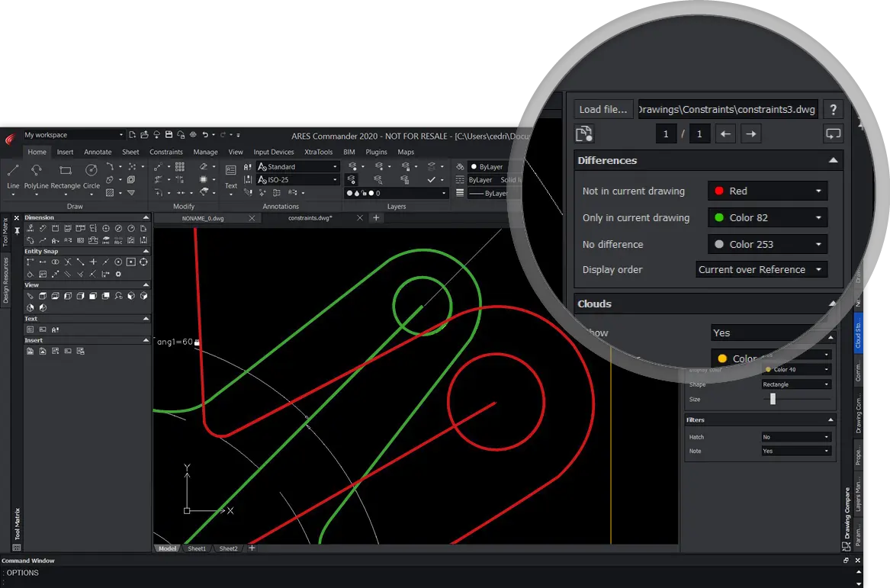
Task: Open the Constraints ribbon tab
Action: tap(166, 152)
